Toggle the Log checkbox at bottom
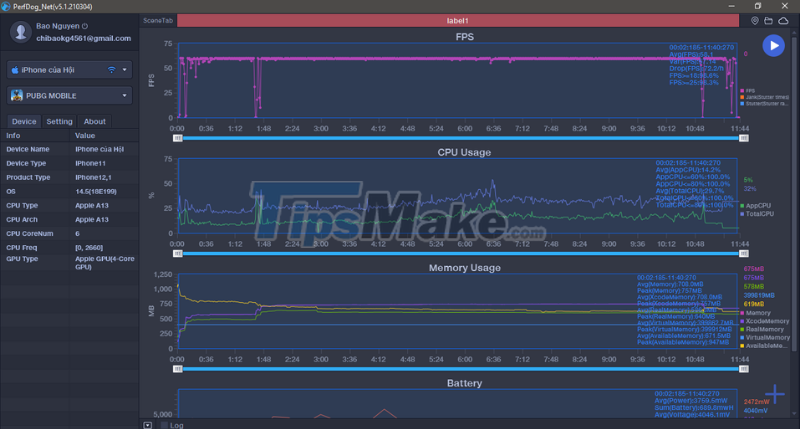This screenshot has width=800, height=429. tap(164, 424)
